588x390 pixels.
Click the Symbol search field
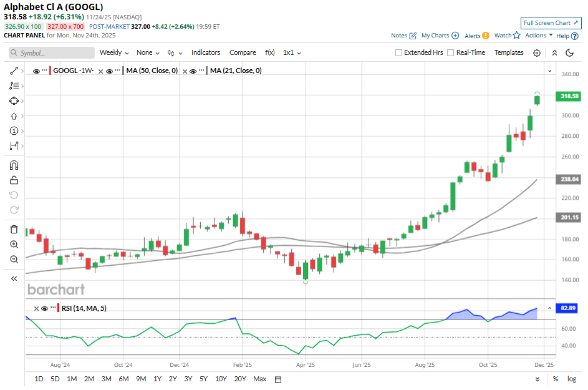pos(52,53)
